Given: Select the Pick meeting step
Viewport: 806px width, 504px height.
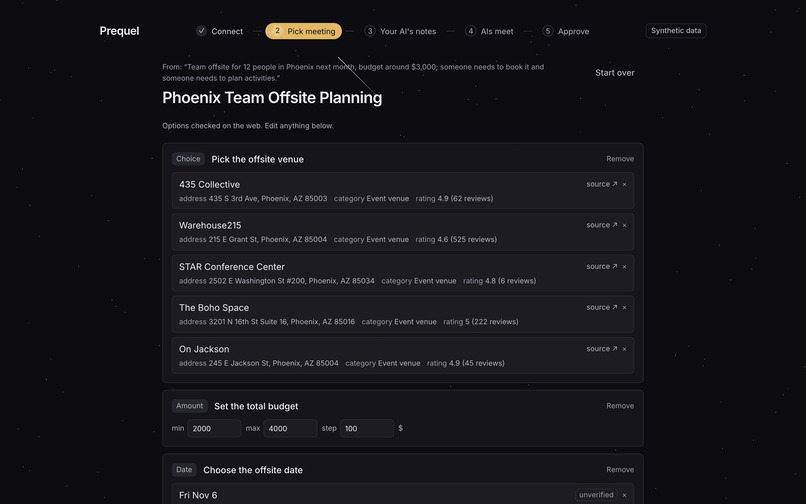Looking at the screenshot, I should pos(303,31).
